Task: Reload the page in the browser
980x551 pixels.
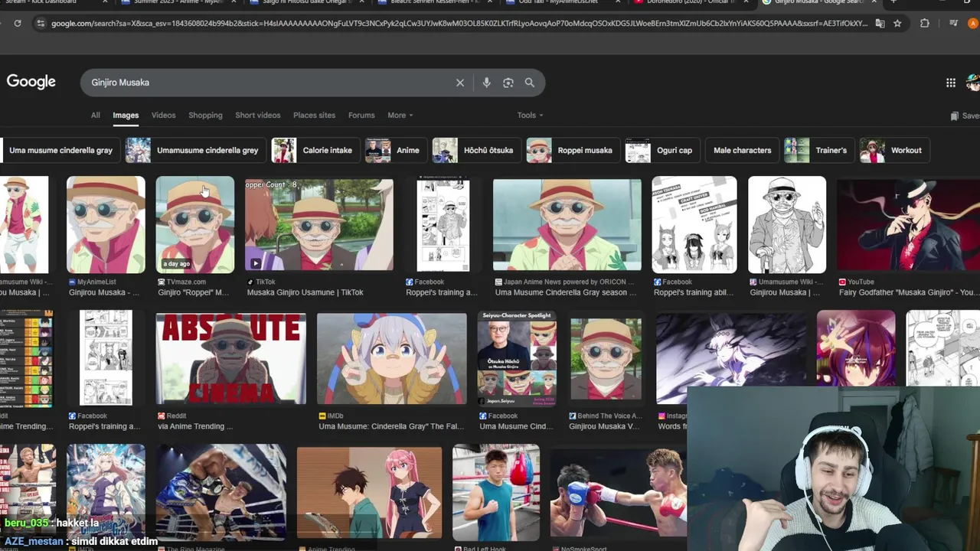Action: [18, 24]
